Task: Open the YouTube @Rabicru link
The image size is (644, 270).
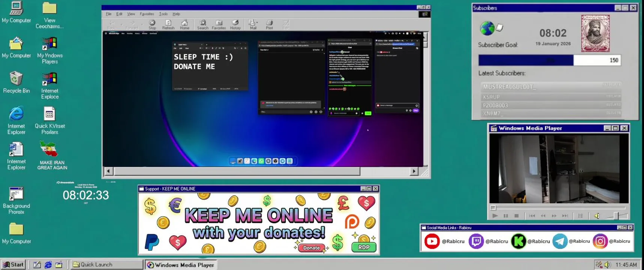Action: pos(444,241)
